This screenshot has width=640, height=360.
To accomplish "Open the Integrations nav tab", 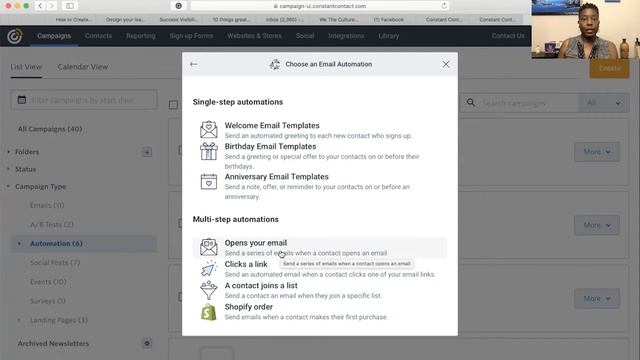I will (x=346, y=36).
